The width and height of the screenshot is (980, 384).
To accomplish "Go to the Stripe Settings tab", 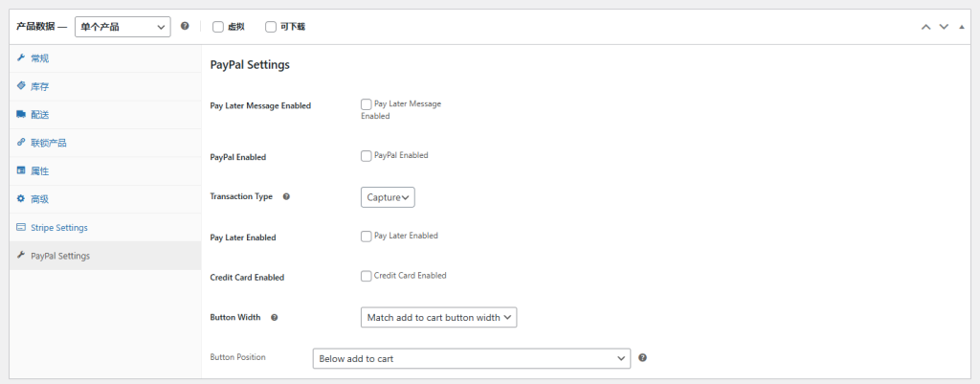I will coord(58,228).
